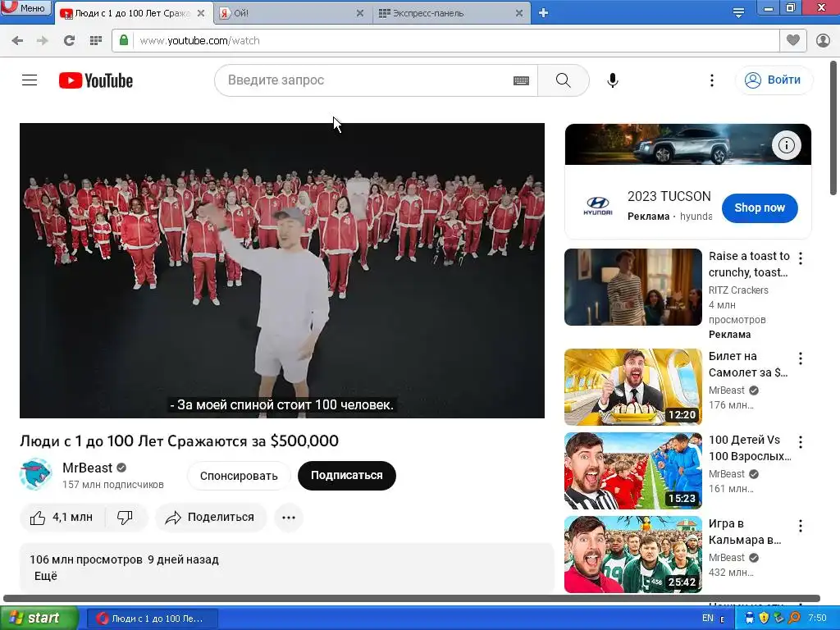Dislike the video with thumbs-down
This screenshot has width=840, height=630.
[126, 518]
